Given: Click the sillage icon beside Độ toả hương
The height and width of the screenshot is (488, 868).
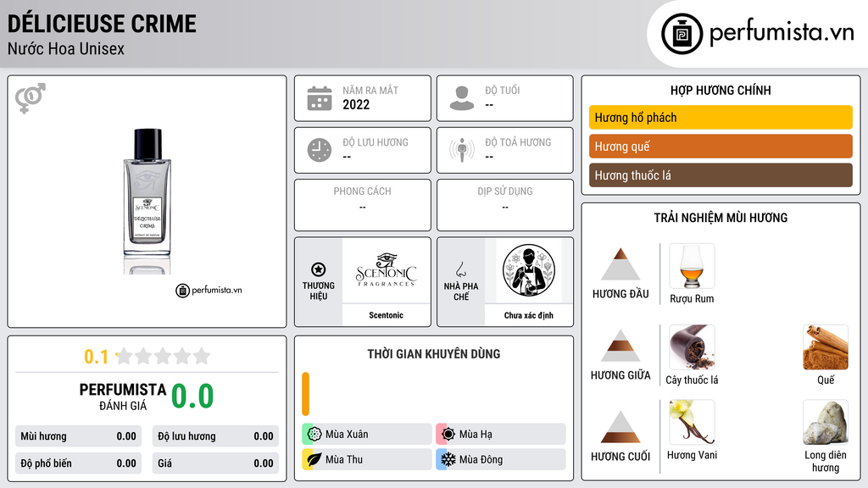Looking at the screenshot, I should (462, 150).
